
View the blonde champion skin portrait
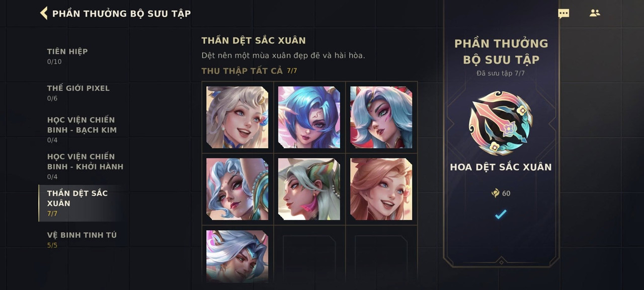point(237,117)
